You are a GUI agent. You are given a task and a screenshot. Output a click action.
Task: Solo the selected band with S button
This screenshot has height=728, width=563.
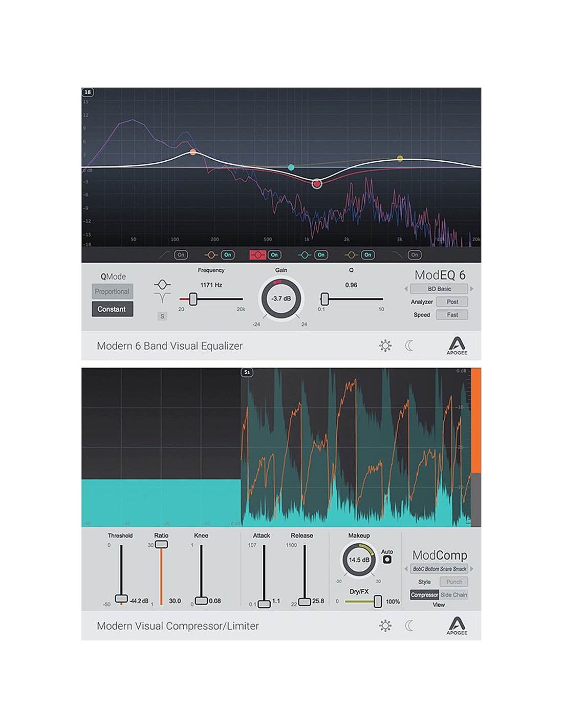162,316
